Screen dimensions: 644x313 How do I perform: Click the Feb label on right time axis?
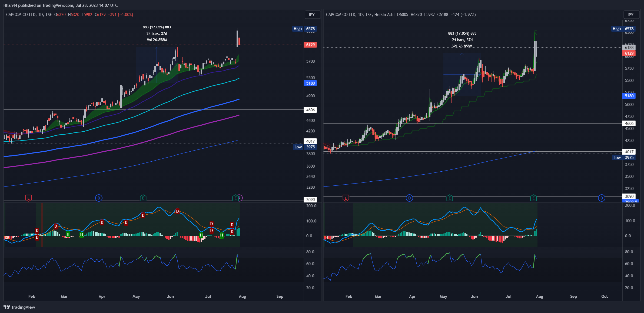click(349, 297)
